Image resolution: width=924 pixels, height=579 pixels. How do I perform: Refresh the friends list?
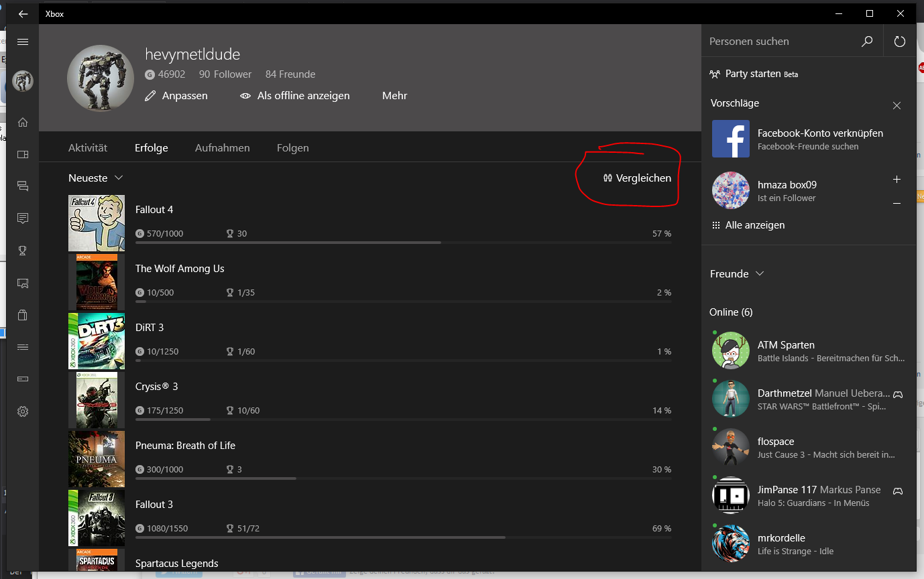click(x=900, y=42)
